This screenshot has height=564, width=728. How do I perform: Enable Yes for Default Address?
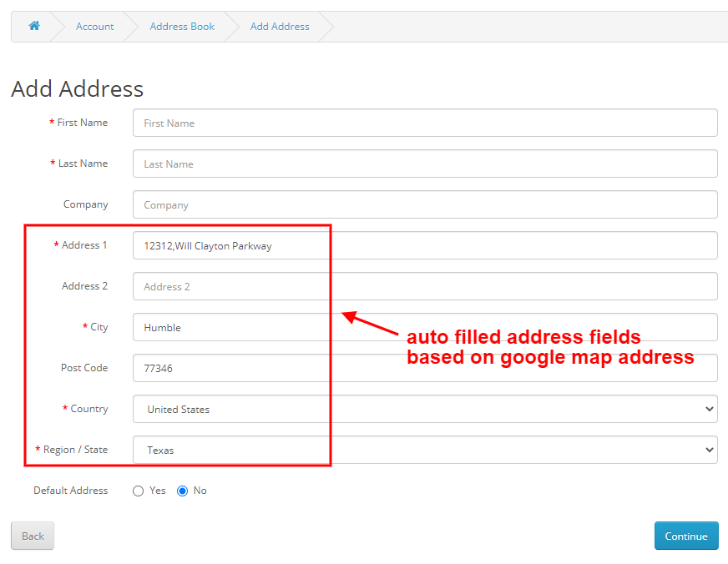[139, 491]
